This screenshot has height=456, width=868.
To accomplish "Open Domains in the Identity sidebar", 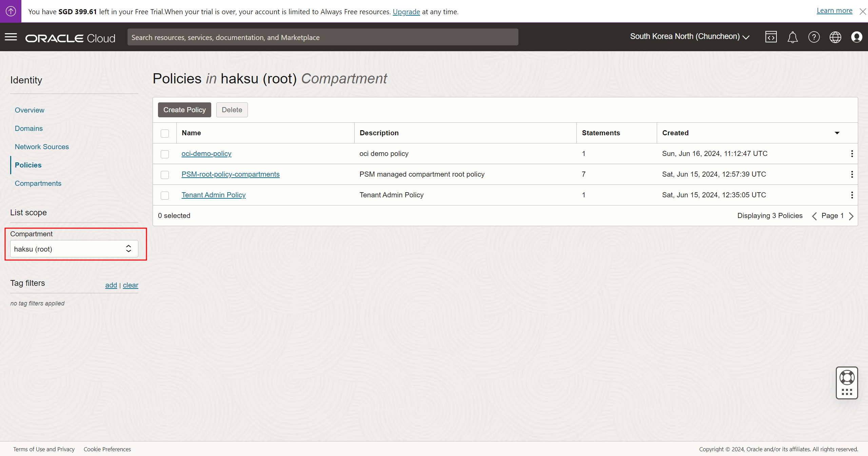I will [29, 128].
